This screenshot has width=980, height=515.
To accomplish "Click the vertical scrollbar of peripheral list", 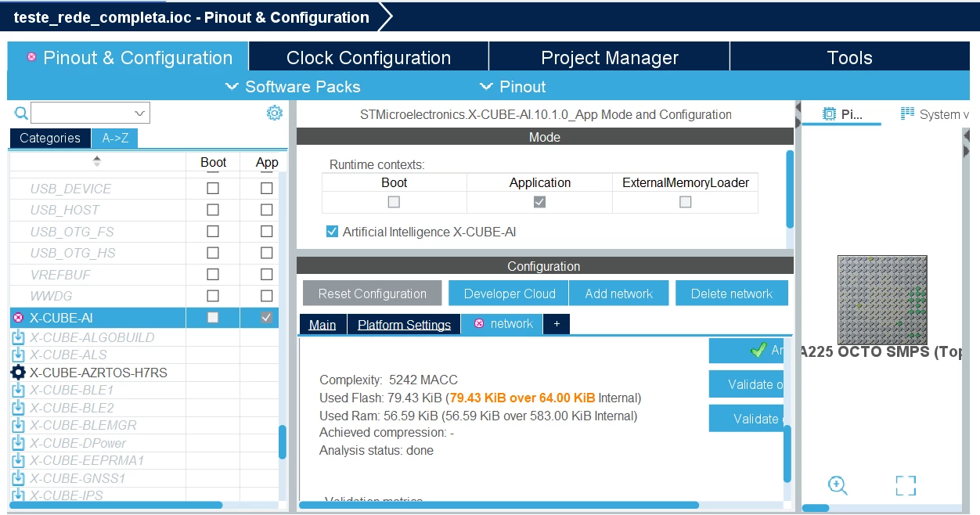I will tap(283, 441).
